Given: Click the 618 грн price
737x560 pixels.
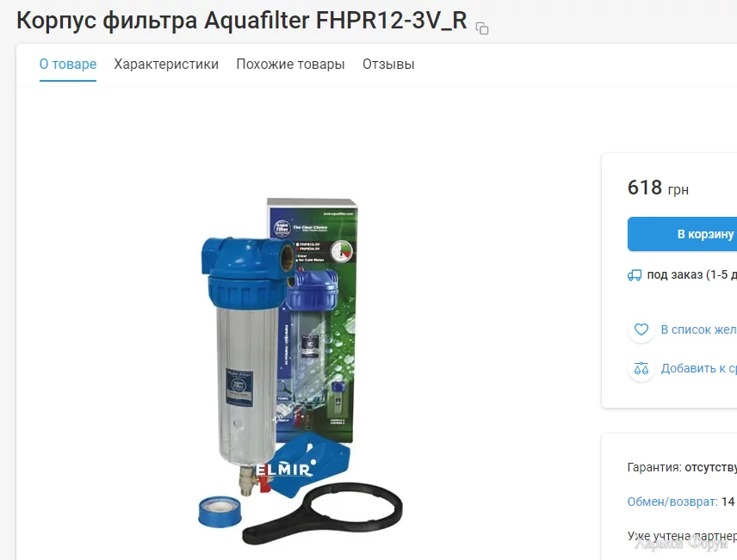Looking at the screenshot, I should pyautogui.click(x=658, y=188).
